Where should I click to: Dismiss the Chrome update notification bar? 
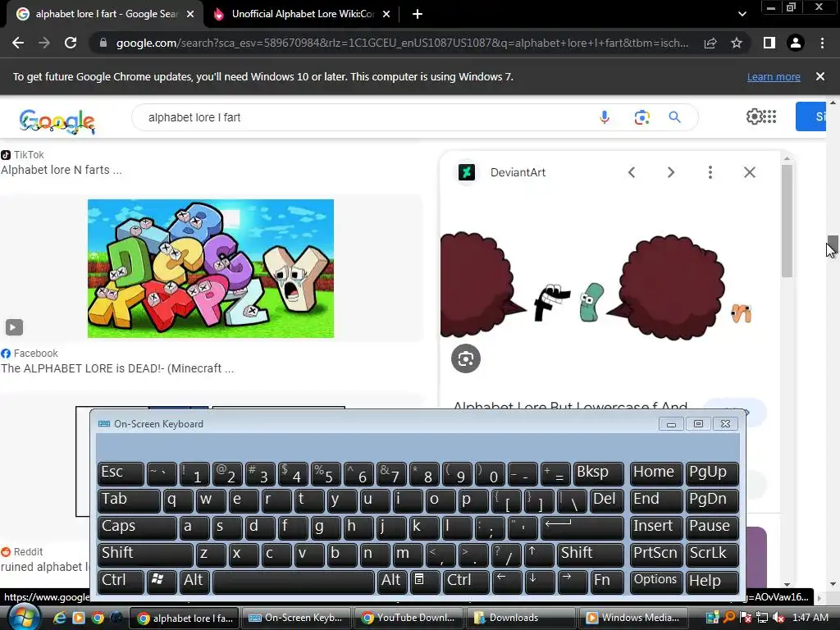pyautogui.click(x=820, y=76)
